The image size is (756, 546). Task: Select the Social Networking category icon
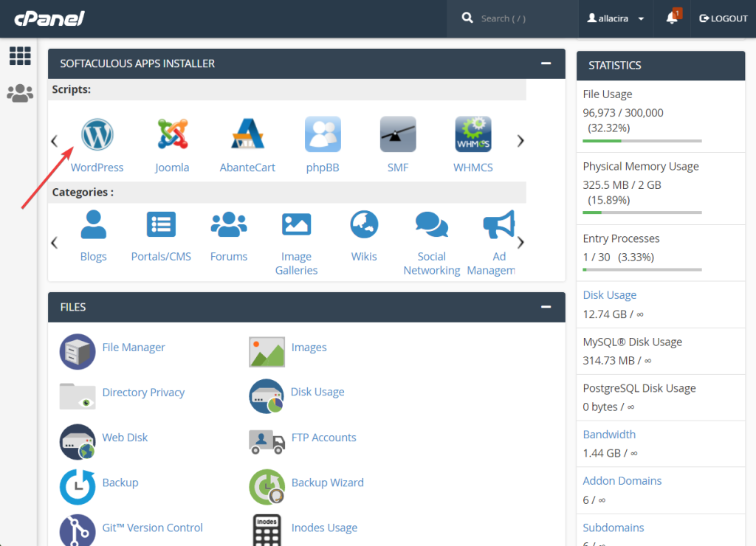[431, 224]
